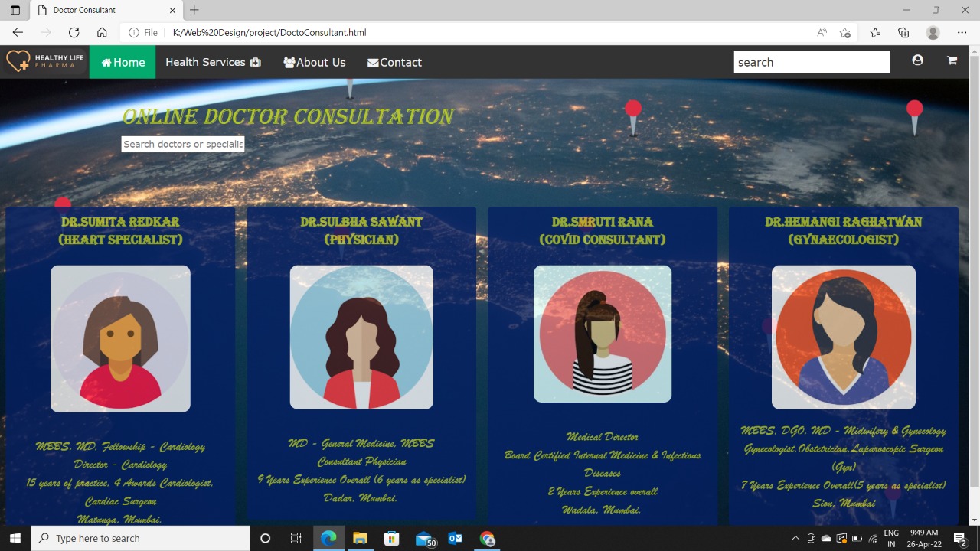Click the Dadar, Mumbai location text

click(x=360, y=498)
